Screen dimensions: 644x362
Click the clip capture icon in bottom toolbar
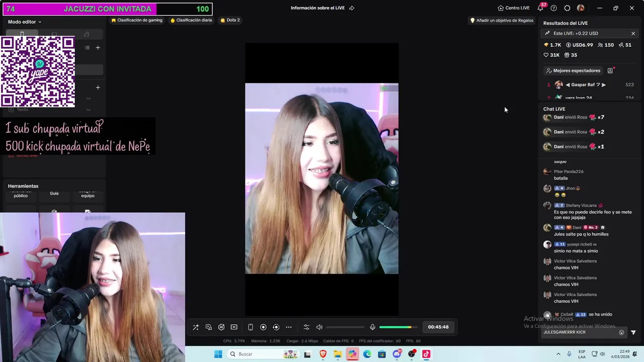234,327
